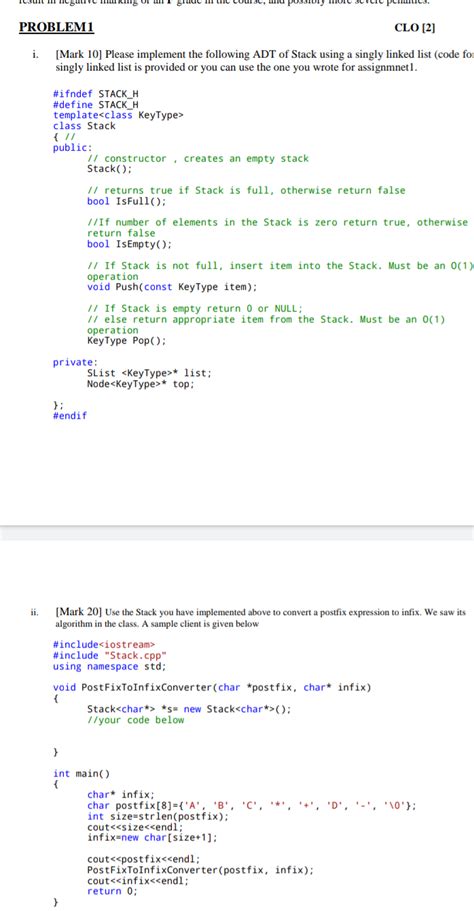Click the 'bool IsEmpty();' declaration

pyautogui.click(x=130, y=244)
